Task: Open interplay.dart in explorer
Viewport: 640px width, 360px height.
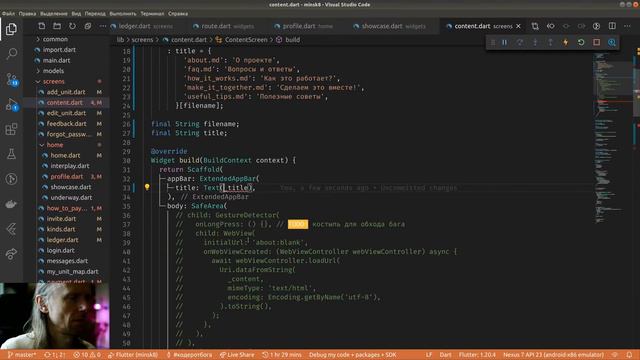Action: (x=70, y=166)
